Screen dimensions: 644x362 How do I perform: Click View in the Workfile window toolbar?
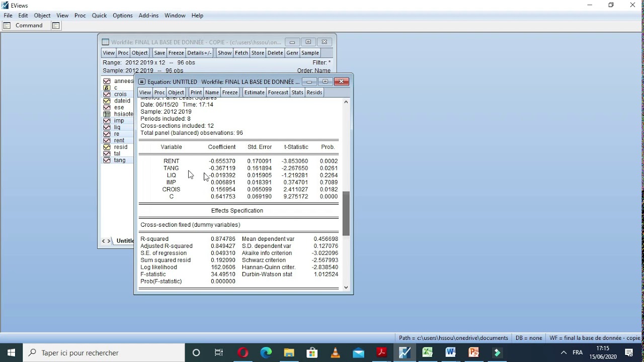tap(109, 53)
